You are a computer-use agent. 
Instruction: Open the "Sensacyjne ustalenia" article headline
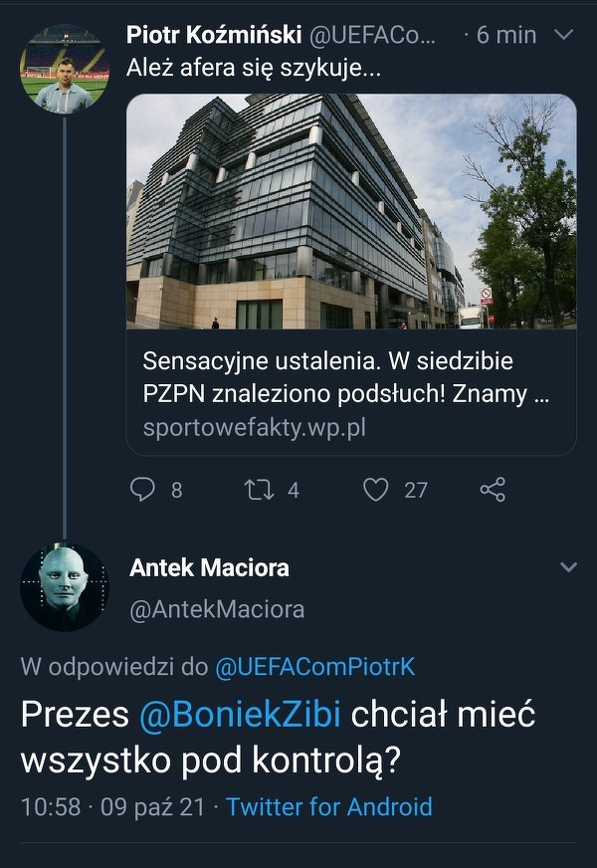(345, 377)
